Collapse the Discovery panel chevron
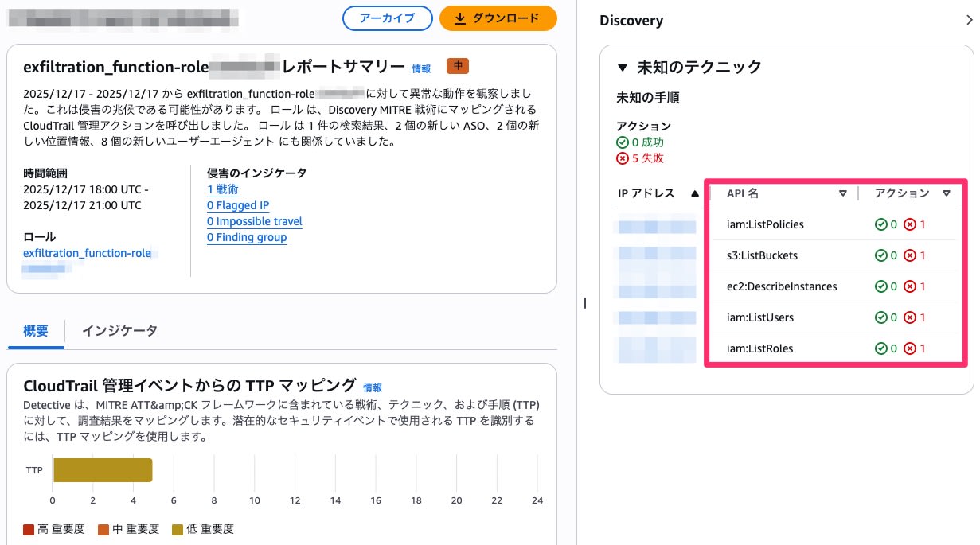 [x=968, y=21]
